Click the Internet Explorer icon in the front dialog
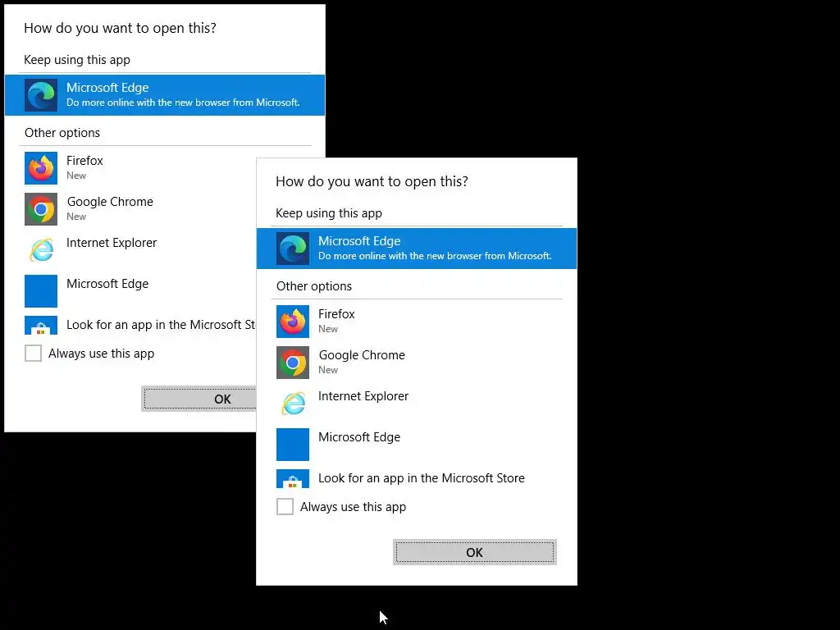The width and height of the screenshot is (840, 630). pos(293,404)
